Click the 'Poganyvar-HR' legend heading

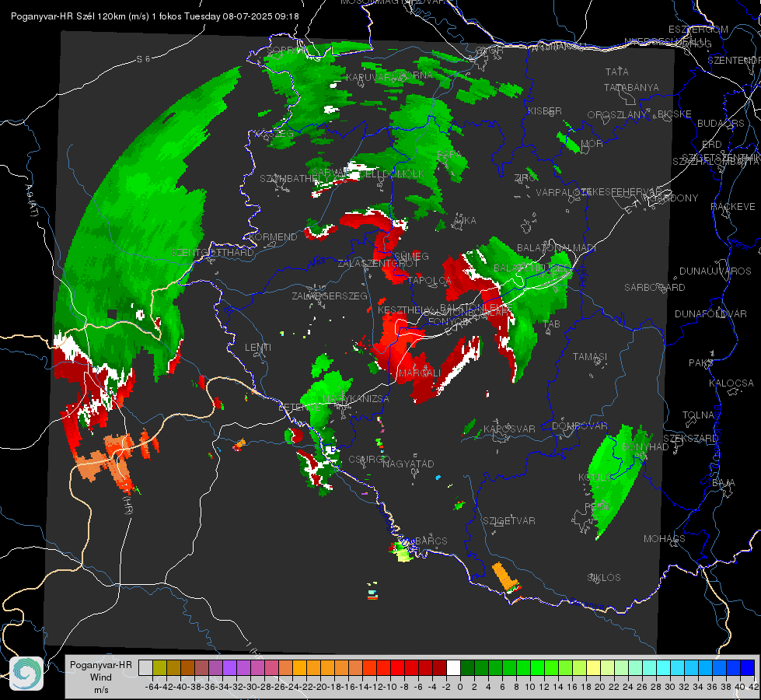coord(100,665)
